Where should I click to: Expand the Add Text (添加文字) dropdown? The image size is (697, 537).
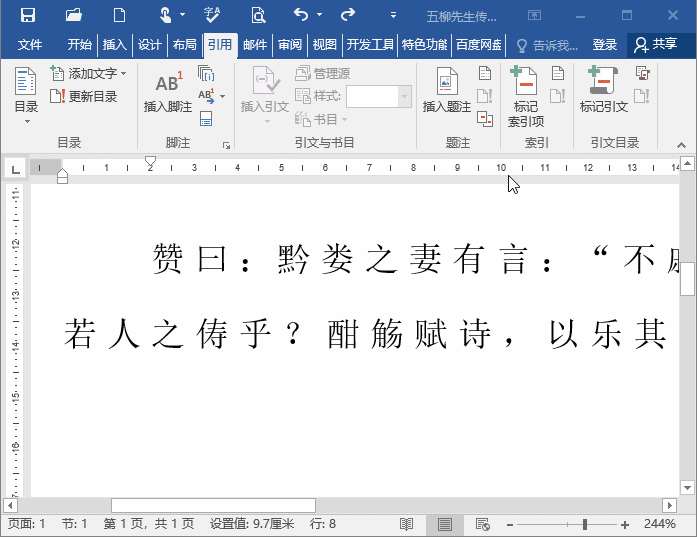point(123,74)
